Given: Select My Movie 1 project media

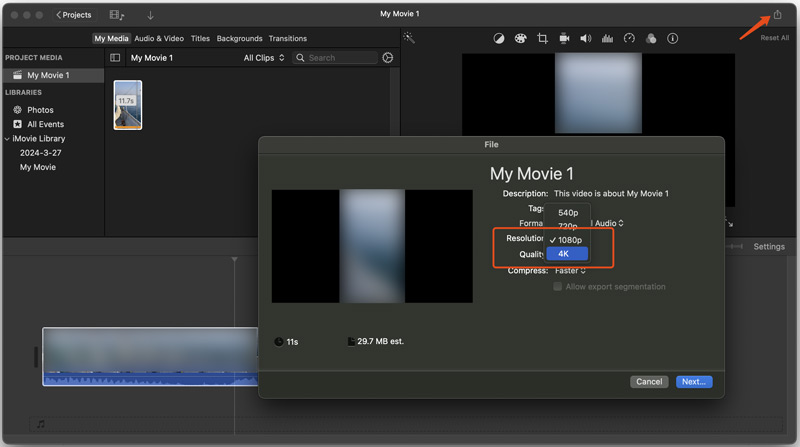Looking at the screenshot, I should click(54, 75).
